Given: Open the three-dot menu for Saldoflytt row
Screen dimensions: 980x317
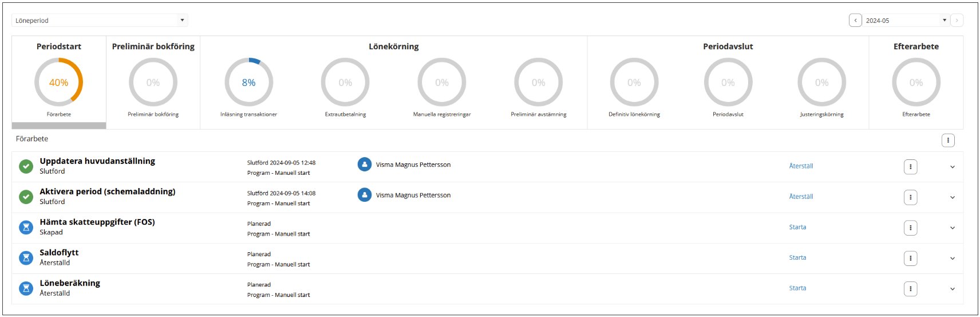Looking at the screenshot, I should click(x=910, y=259).
